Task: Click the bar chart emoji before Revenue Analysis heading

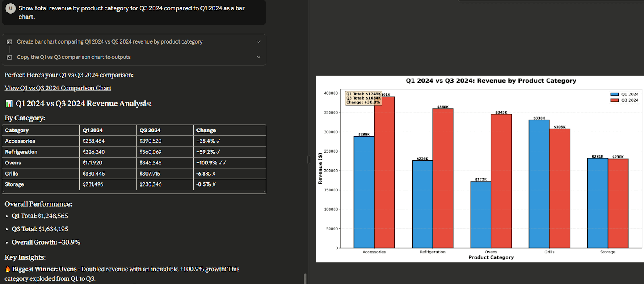Action: click(x=9, y=104)
